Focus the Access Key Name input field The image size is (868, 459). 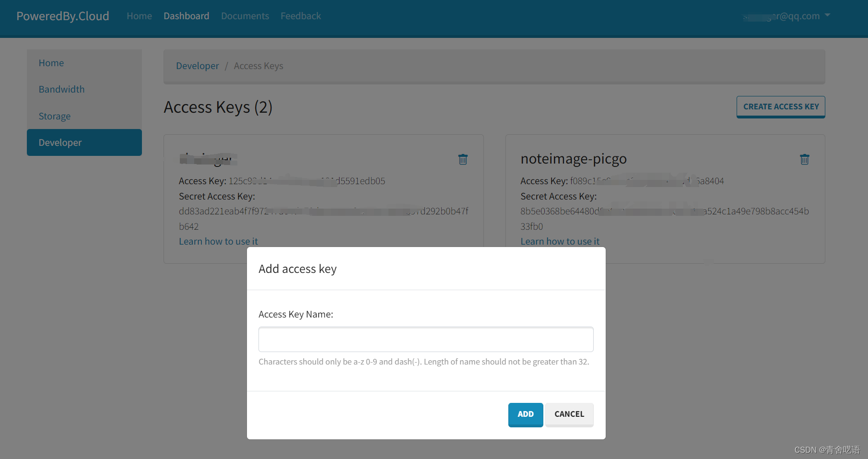pos(426,339)
